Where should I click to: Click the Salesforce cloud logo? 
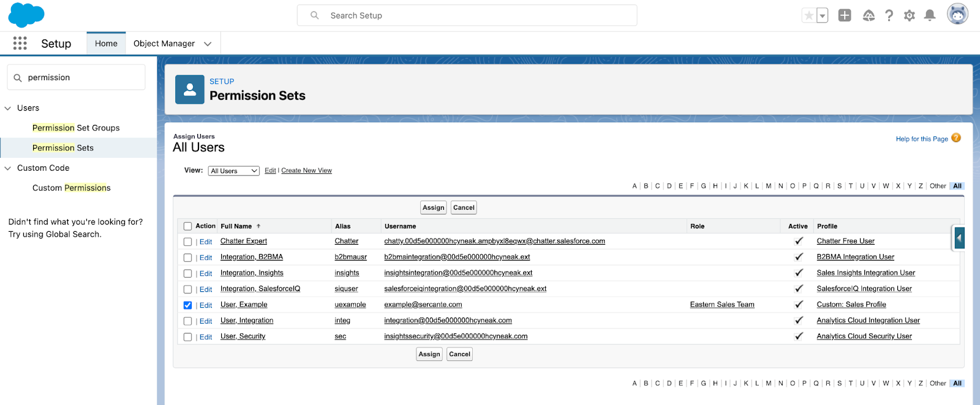click(x=26, y=15)
